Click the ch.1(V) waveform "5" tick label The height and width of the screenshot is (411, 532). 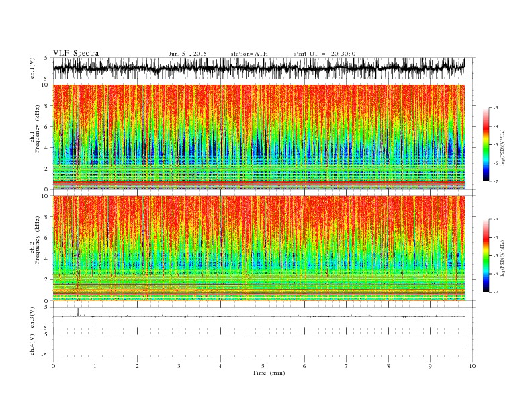[46, 58]
